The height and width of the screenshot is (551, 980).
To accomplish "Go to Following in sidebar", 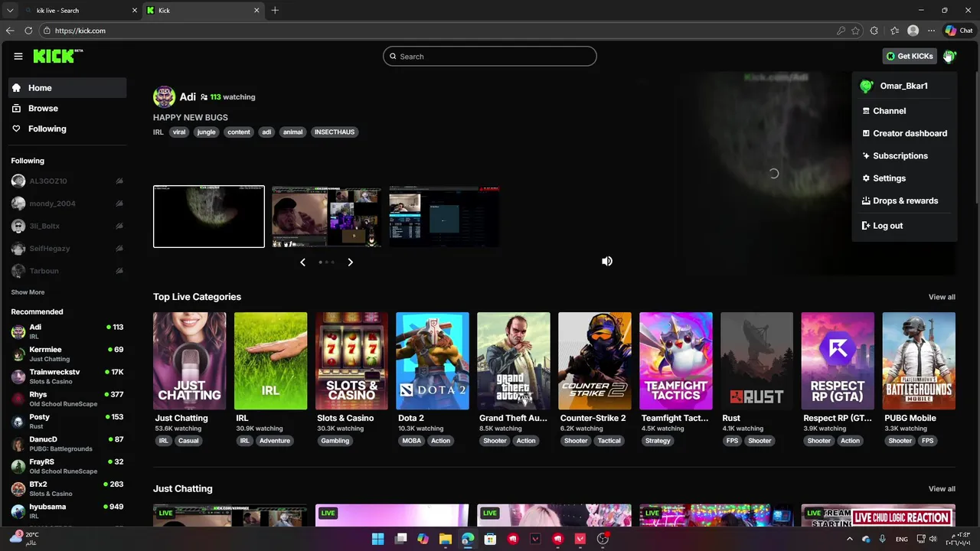I will [x=68, y=129].
